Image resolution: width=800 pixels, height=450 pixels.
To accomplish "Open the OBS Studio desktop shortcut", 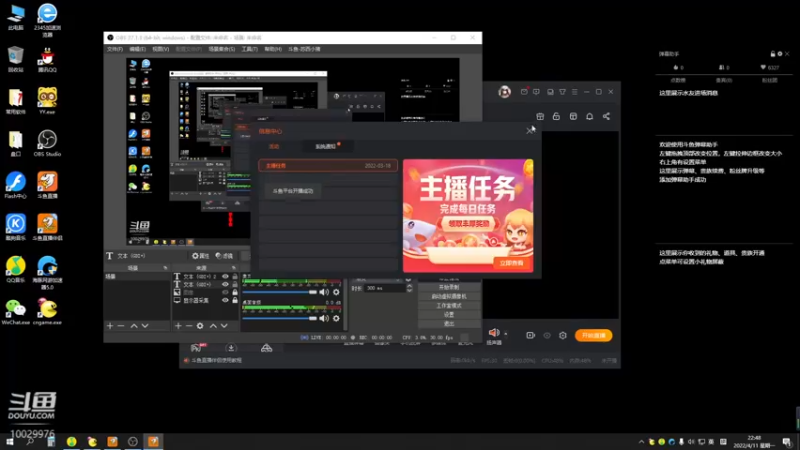I will (47, 142).
